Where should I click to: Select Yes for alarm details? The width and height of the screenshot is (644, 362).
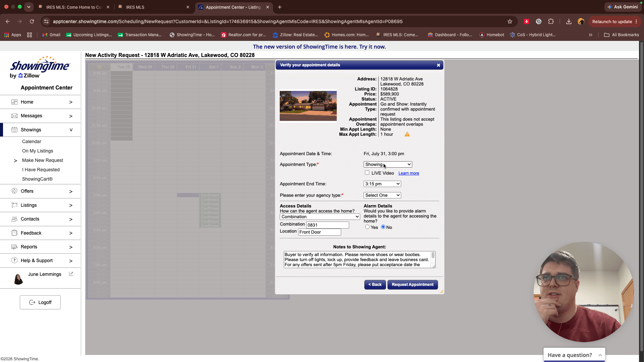click(x=367, y=227)
